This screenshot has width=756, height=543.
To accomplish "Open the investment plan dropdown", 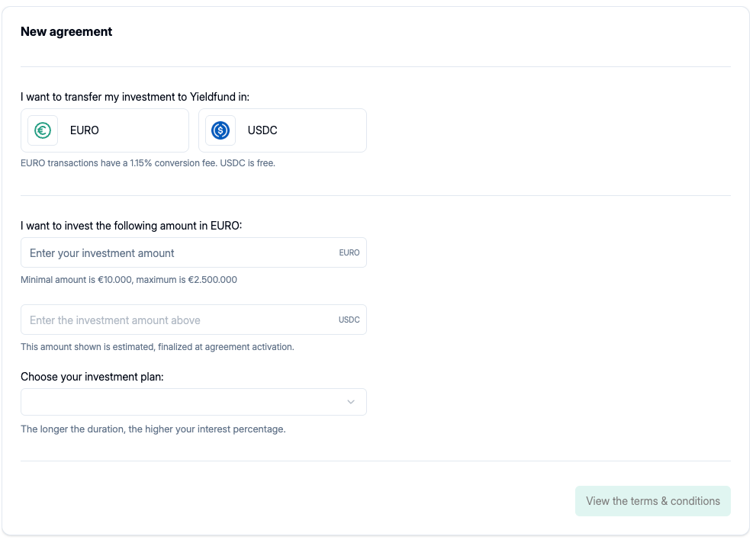I will tap(193, 402).
